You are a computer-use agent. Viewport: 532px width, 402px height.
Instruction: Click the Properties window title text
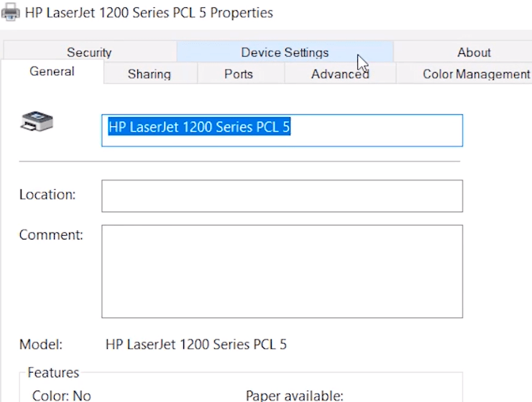[x=149, y=12]
